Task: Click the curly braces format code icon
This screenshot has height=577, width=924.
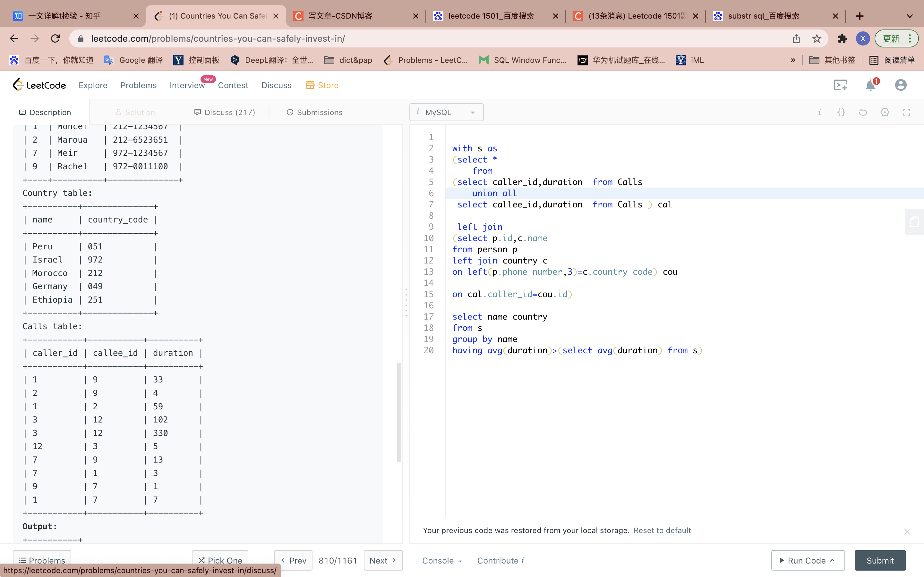Action: (x=841, y=112)
